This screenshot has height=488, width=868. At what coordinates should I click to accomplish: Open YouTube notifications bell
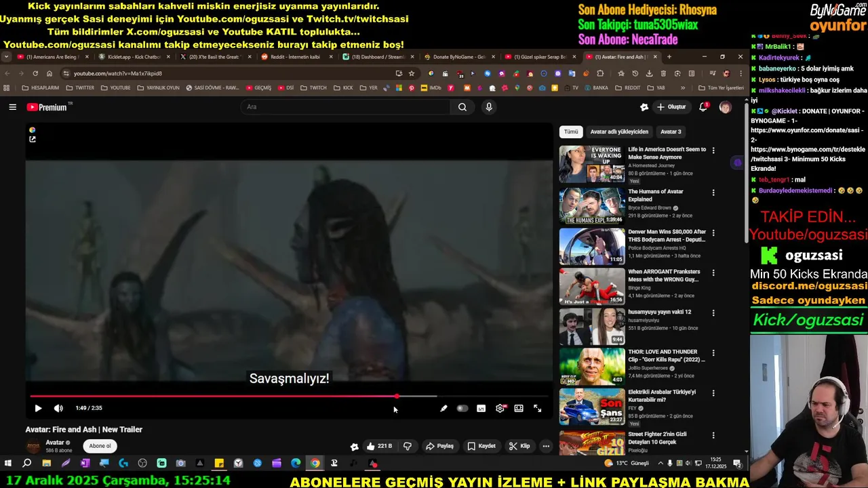[x=703, y=107]
